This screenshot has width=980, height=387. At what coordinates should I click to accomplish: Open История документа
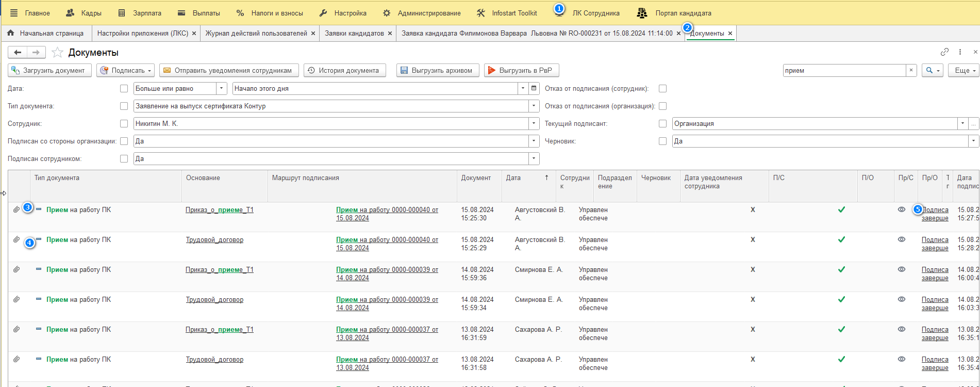tap(345, 70)
